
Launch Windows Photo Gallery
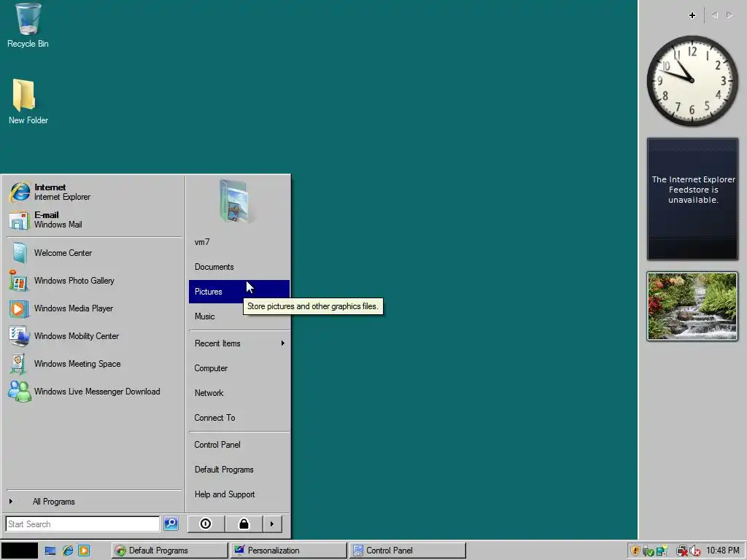tap(93, 281)
